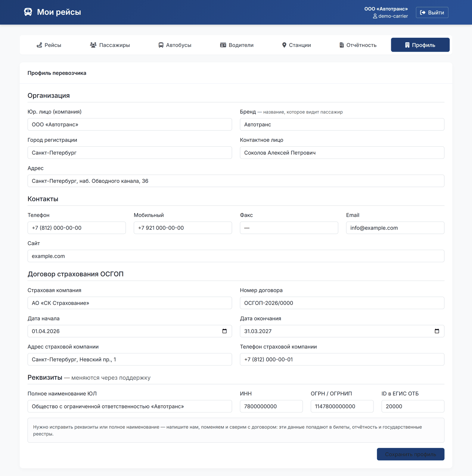
Task: Click the Сохранить профиль button
Action: pyautogui.click(x=411, y=454)
